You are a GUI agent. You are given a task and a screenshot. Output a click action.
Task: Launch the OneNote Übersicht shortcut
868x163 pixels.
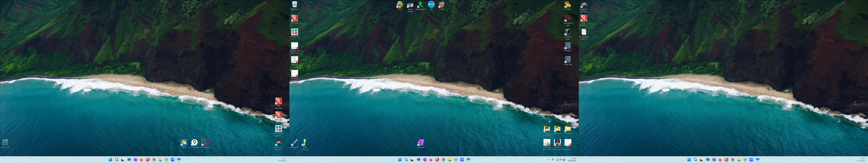(x=420, y=144)
